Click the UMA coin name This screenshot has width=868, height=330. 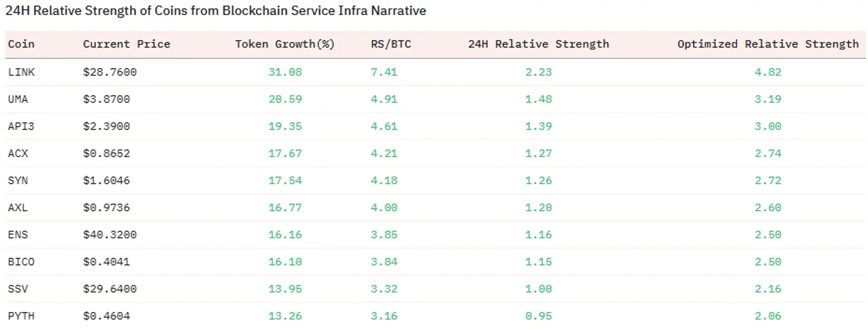point(18,99)
